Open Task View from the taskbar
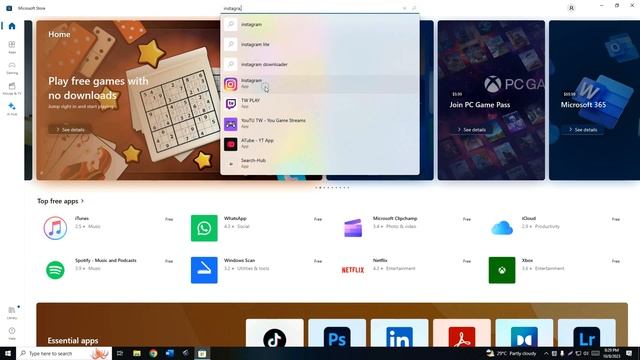Viewport: 640px width, 360px height. pos(120,353)
